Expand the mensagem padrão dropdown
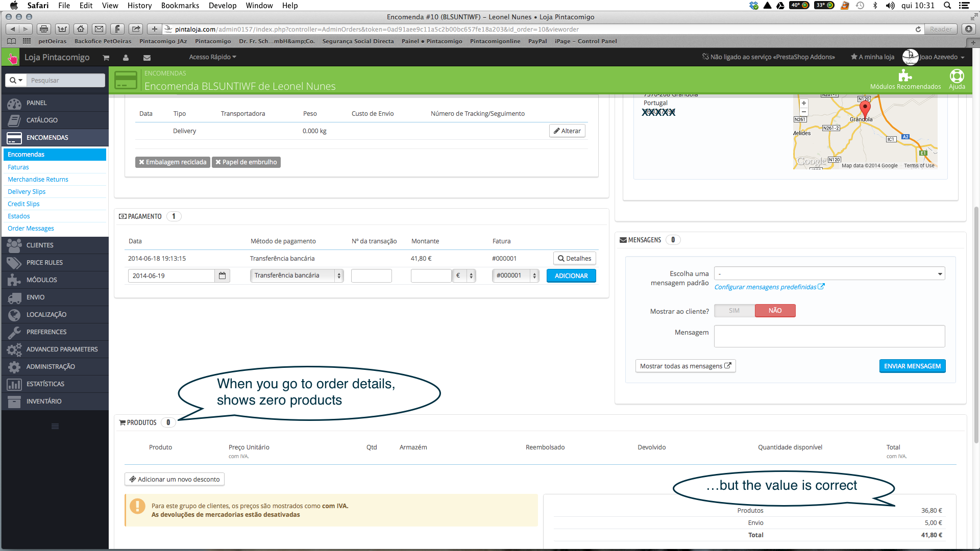The height and width of the screenshot is (551, 980). coord(829,274)
